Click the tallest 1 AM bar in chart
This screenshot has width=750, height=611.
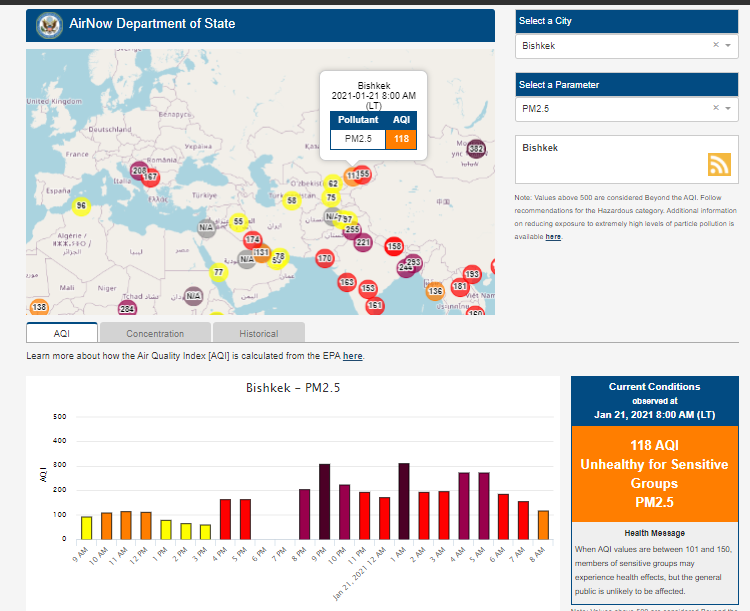pyautogui.click(x=404, y=501)
